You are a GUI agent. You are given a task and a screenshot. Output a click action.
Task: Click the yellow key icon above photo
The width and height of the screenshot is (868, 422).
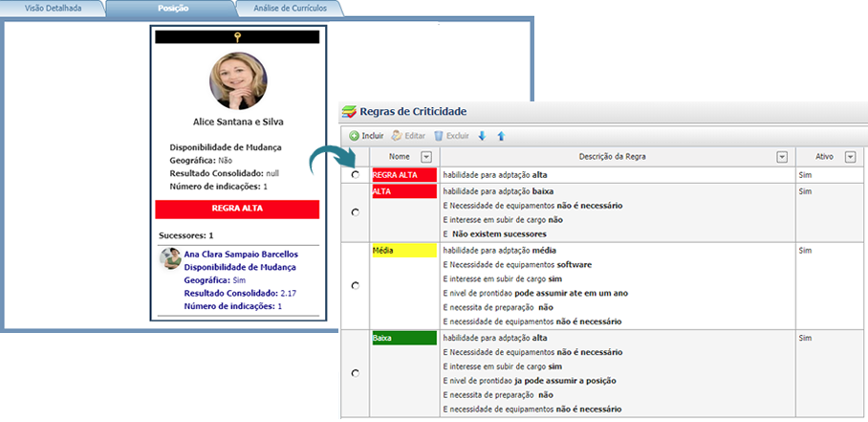pyautogui.click(x=236, y=37)
